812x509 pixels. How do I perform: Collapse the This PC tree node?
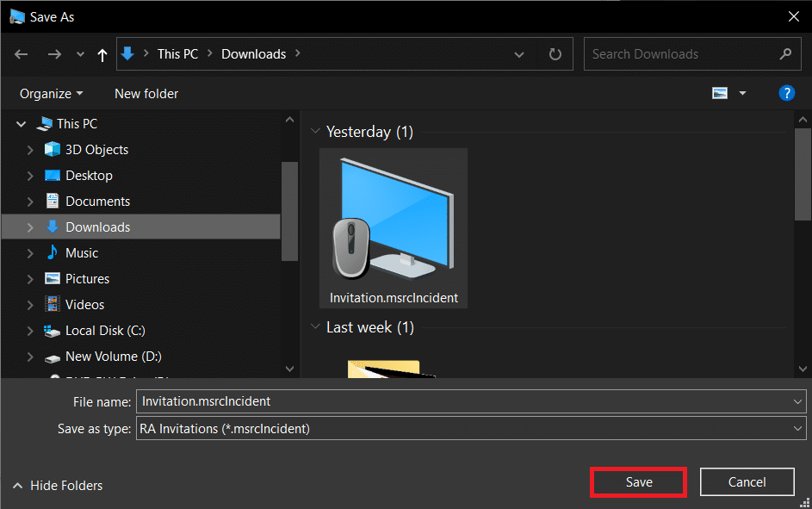click(21, 123)
